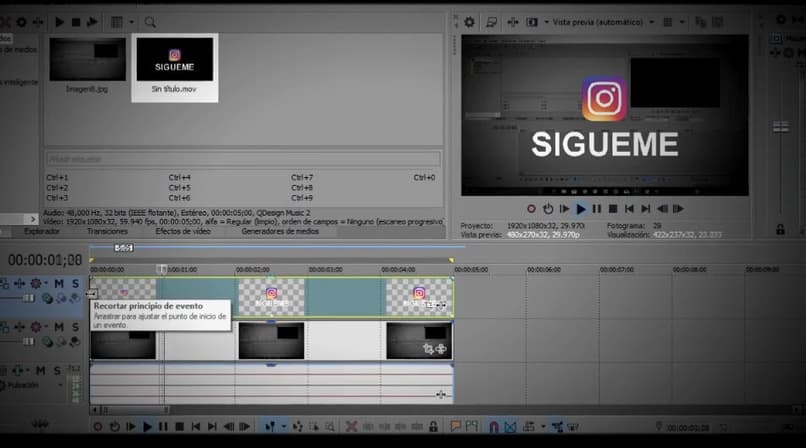
Task: Click play from start below video preview
Action: coord(564,209)
